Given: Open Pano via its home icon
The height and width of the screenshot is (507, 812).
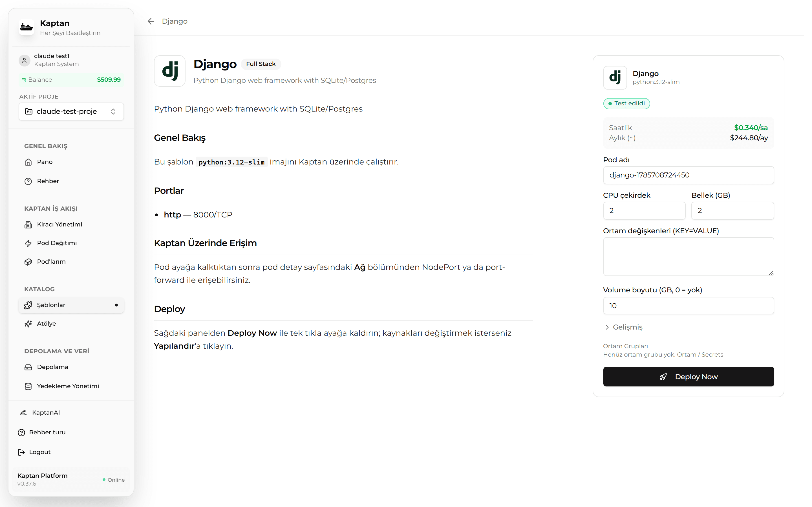Looking at the screenshot, I should (28, 162).
